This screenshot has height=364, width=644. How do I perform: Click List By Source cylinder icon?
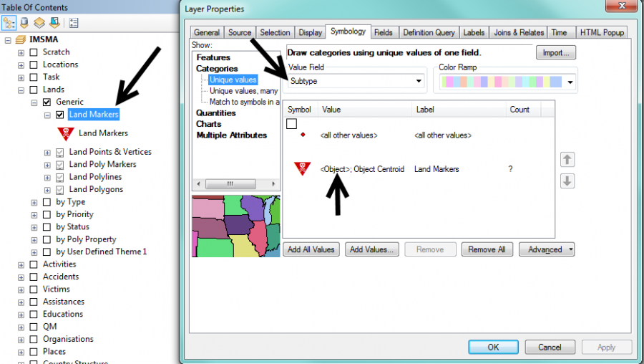[x=24, y=22]
